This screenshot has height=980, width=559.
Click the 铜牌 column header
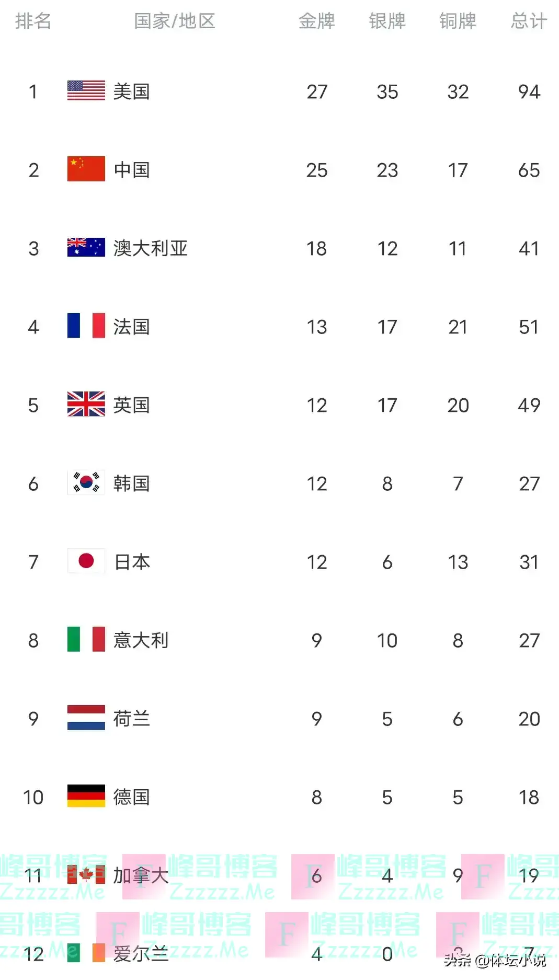click(458, 21)
